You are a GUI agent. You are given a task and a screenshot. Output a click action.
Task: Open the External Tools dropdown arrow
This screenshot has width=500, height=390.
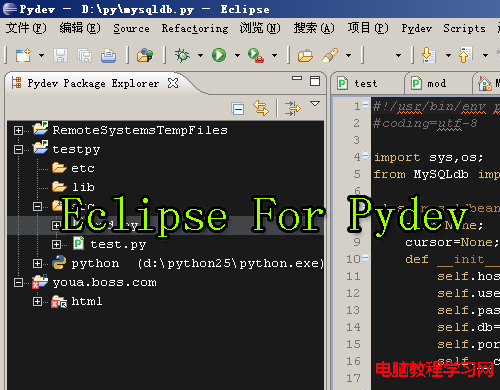[x=274, y=55]
